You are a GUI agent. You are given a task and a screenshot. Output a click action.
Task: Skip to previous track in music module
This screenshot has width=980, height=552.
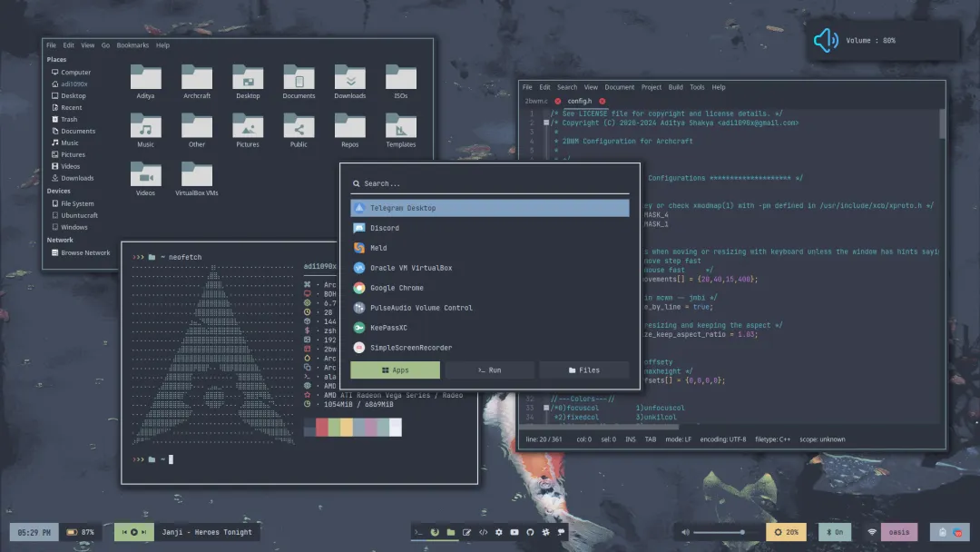pos(124,532)
